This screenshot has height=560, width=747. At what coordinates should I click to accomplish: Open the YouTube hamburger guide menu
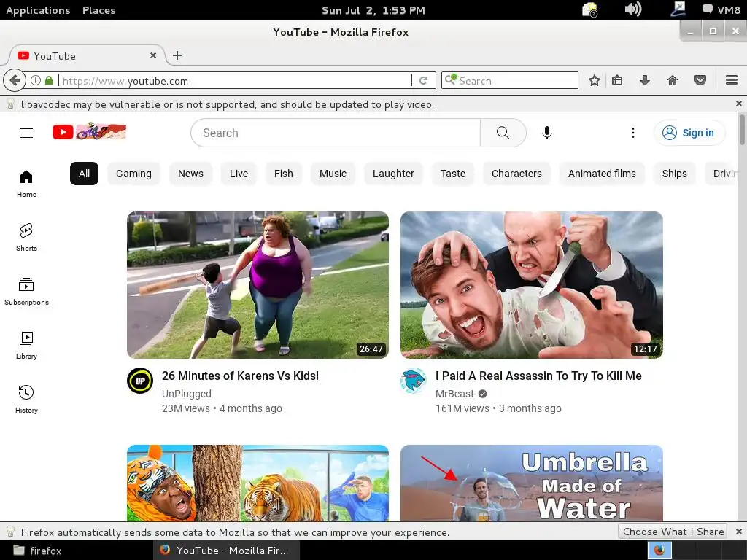[x=26, y=133]
